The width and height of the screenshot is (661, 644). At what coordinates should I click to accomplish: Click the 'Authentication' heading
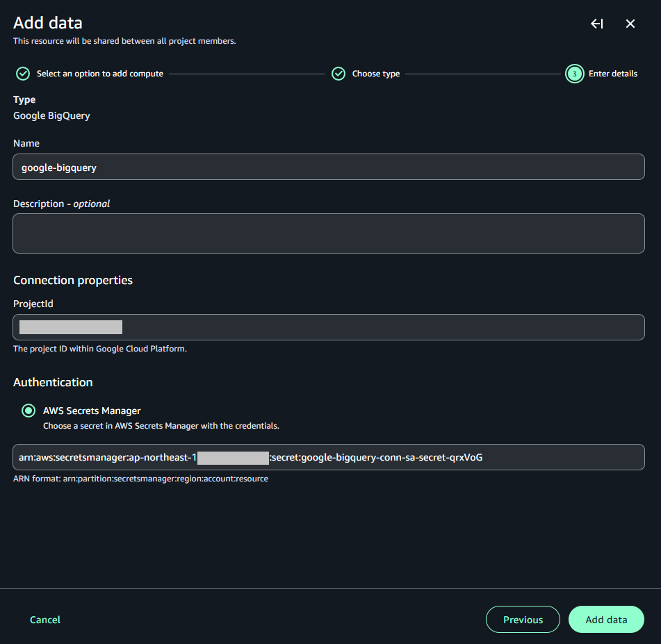[53, 382]
